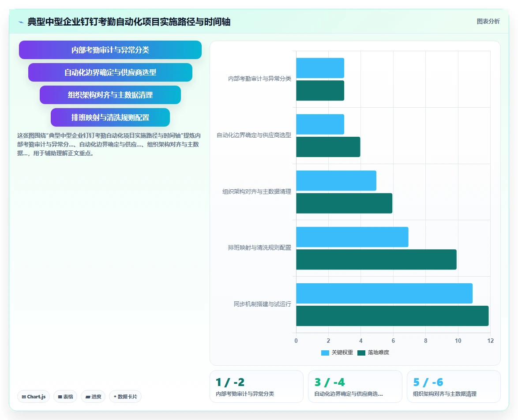This screenshot has width=518, height=420.
Task: Click the y-axis label 排班映射与清洗规则配置
Action: click(259, 247)
